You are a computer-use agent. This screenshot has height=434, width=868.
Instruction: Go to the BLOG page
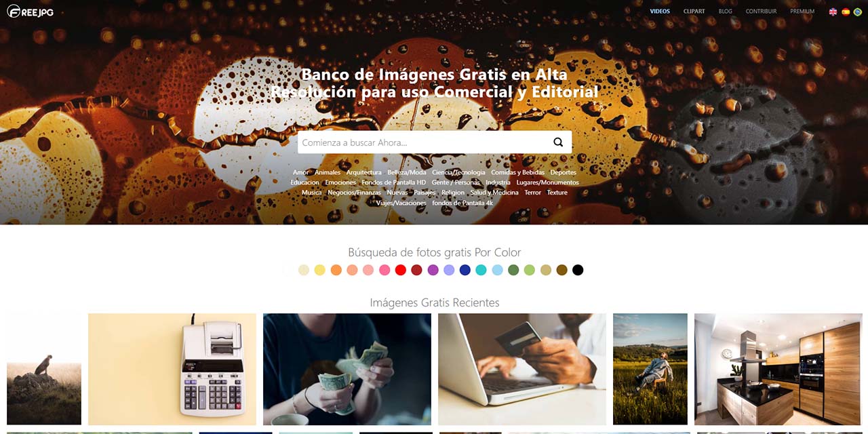726,12
